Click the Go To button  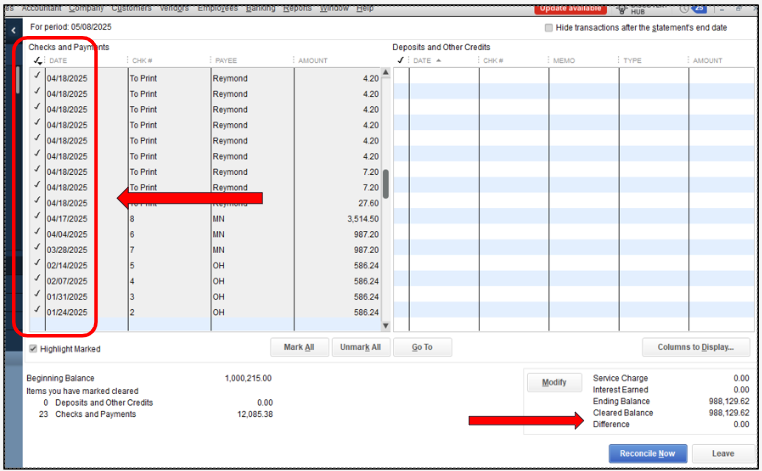pos(422,347)
